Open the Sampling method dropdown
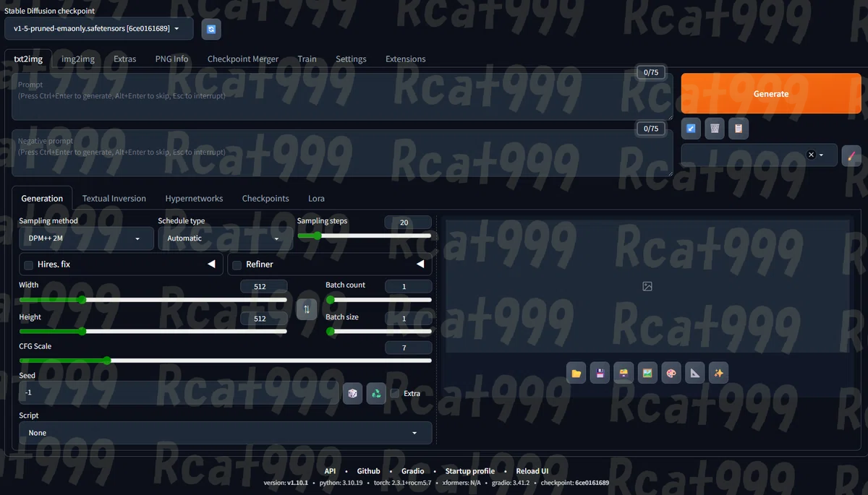 pos(86,238)
